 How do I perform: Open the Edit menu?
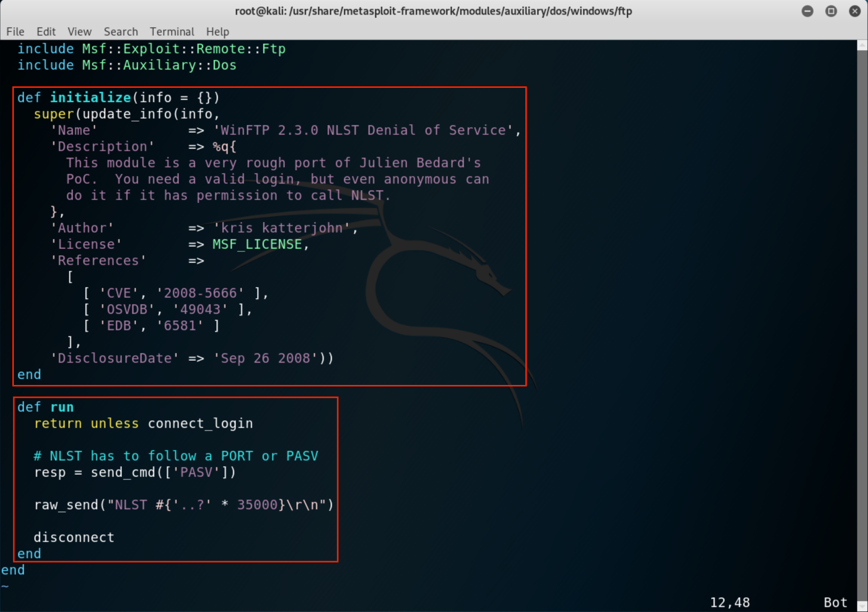tap(46, 32)
